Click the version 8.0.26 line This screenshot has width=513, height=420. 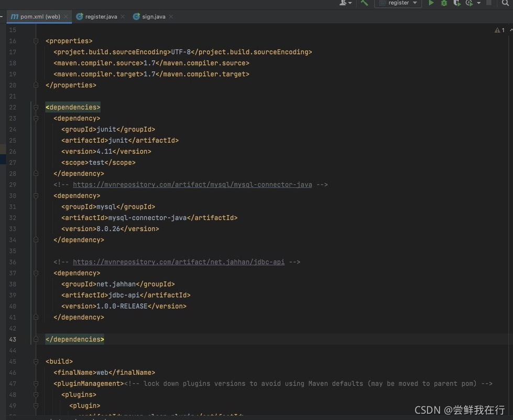point(110,229)
